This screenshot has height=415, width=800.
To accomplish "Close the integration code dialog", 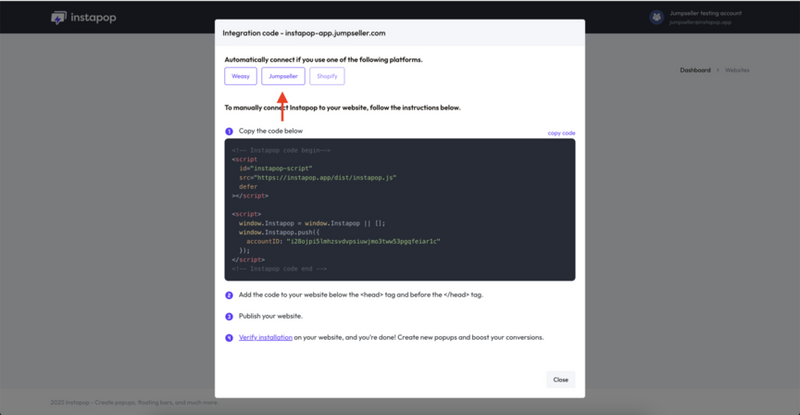I will click(x=560, y=379).
